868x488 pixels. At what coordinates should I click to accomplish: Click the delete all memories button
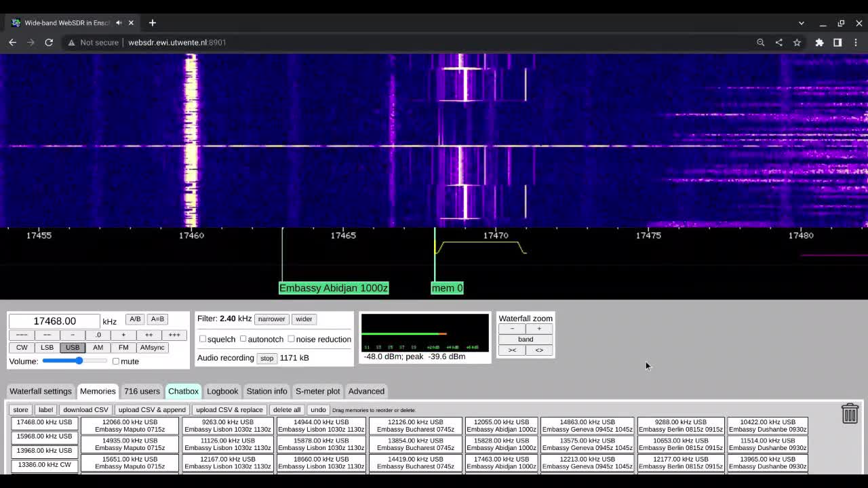coord(286,410)
